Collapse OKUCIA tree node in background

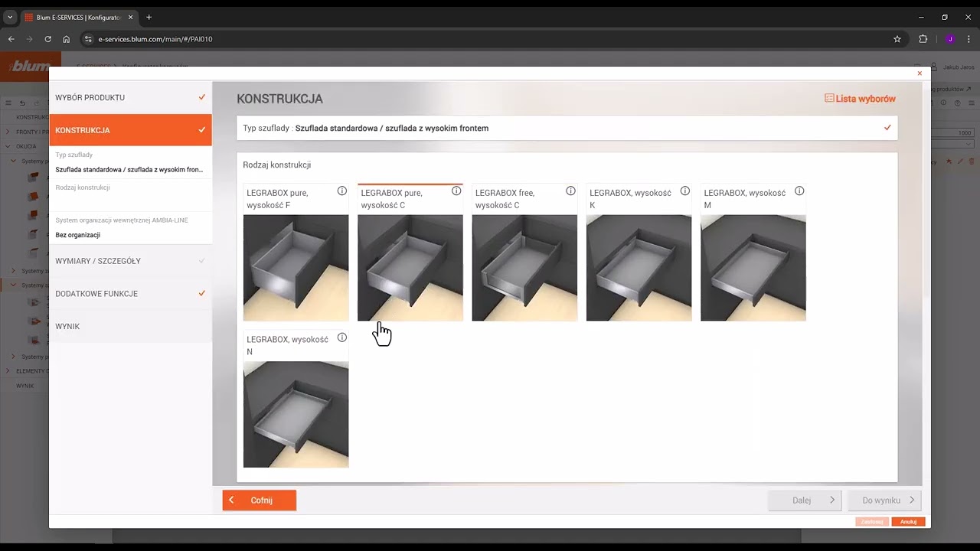tap(9, 146)
